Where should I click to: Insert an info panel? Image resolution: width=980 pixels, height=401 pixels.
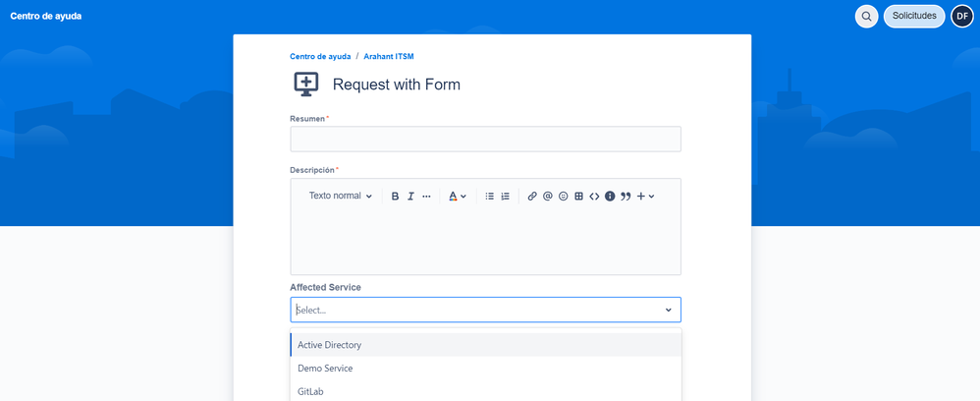coord(610,197)
